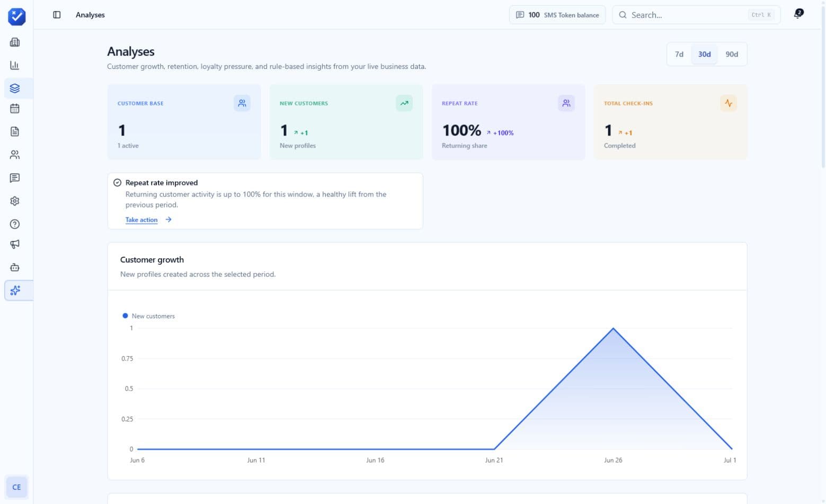Screen dimensions: 826x504
Task: Toggle the sidebar panel icon
Action: [x=57, y=15]
